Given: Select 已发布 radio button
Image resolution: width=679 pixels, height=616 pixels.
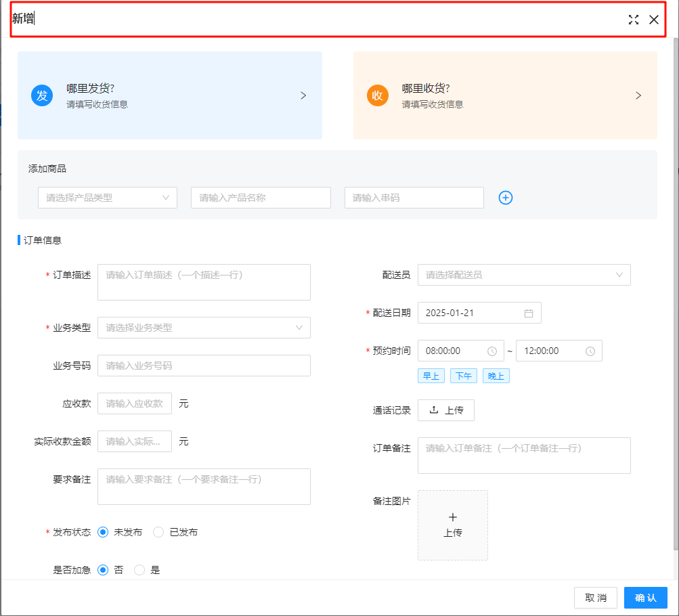Looking at the screenshot, I should pos(158,532).
